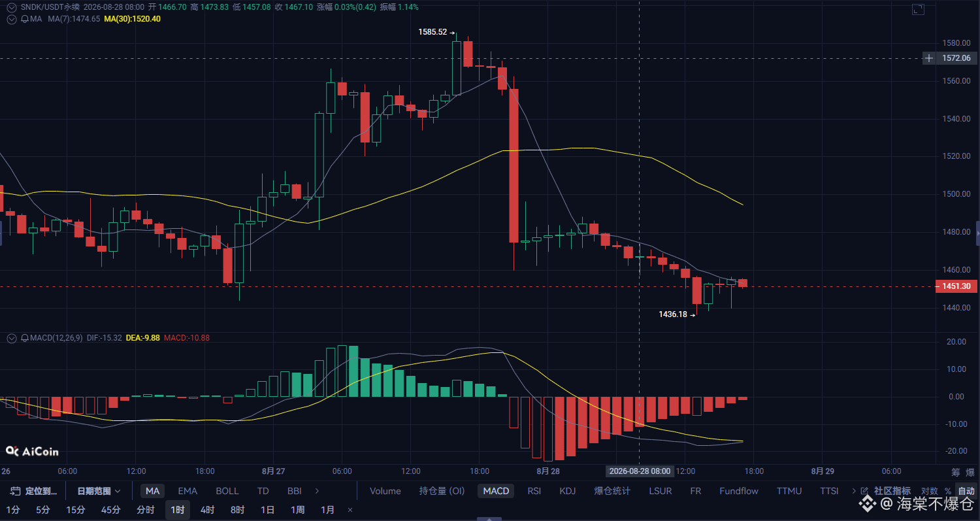Viewport: 980px width, 521px height.
Task: Enable the Volume sub-indicator
Action: click(385, 491)
